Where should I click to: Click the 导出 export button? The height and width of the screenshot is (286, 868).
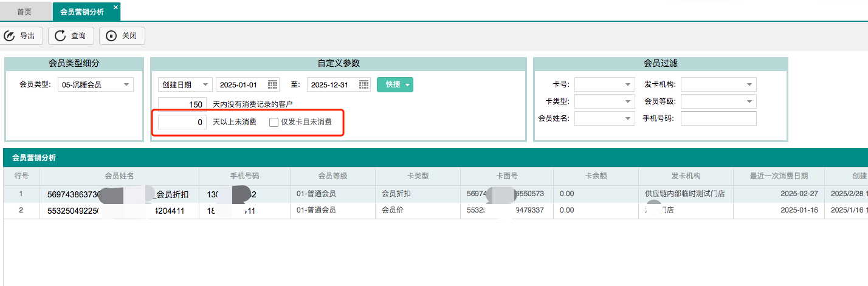(x=21, y=36)
